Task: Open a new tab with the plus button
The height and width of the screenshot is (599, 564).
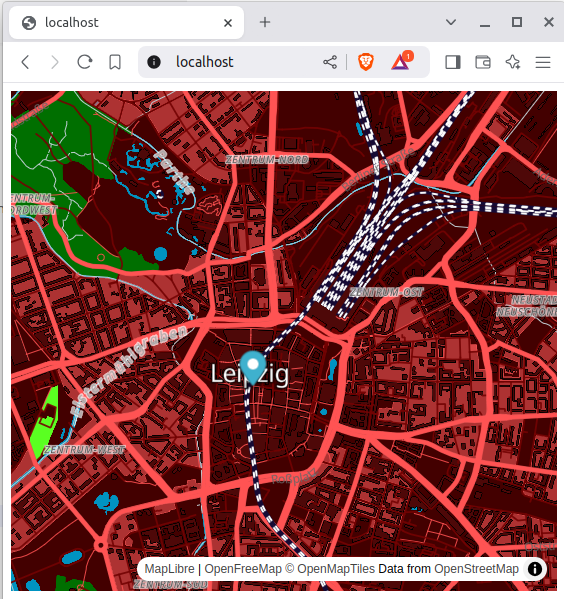Action: 265,22
